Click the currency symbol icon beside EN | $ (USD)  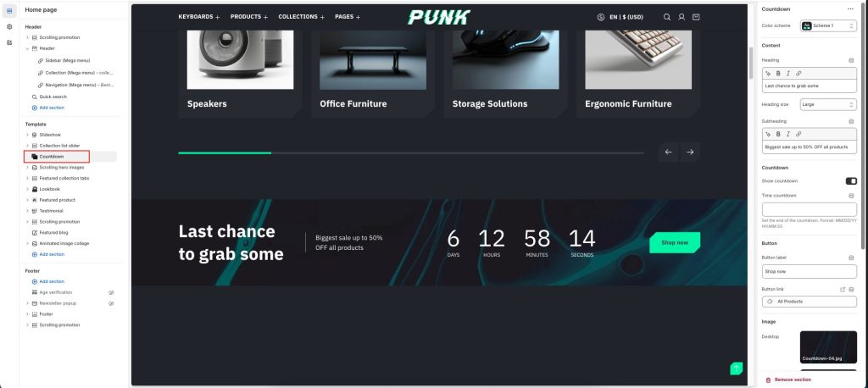[601, 17]
